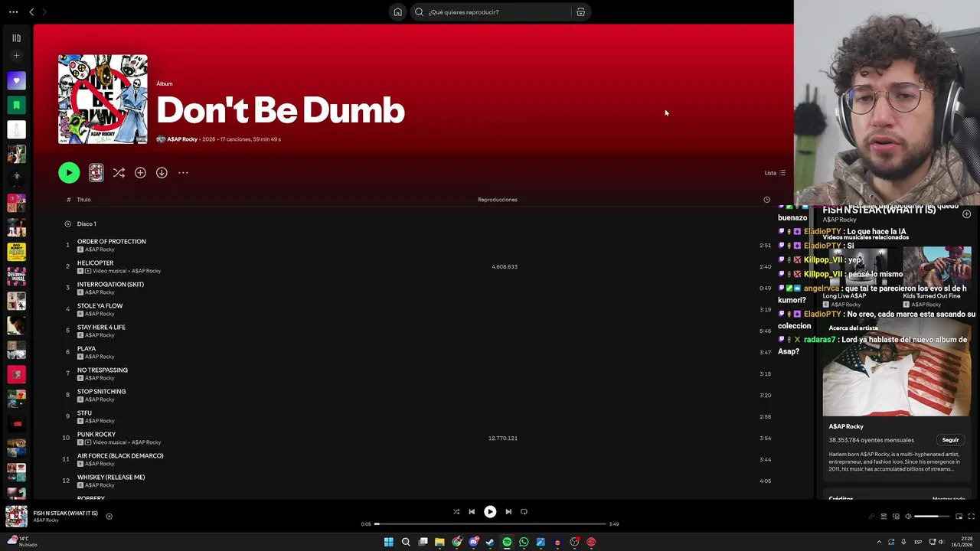Open the green bookmark Your Episodes
This screenshot has height=551, width=980.
(16, 105)
